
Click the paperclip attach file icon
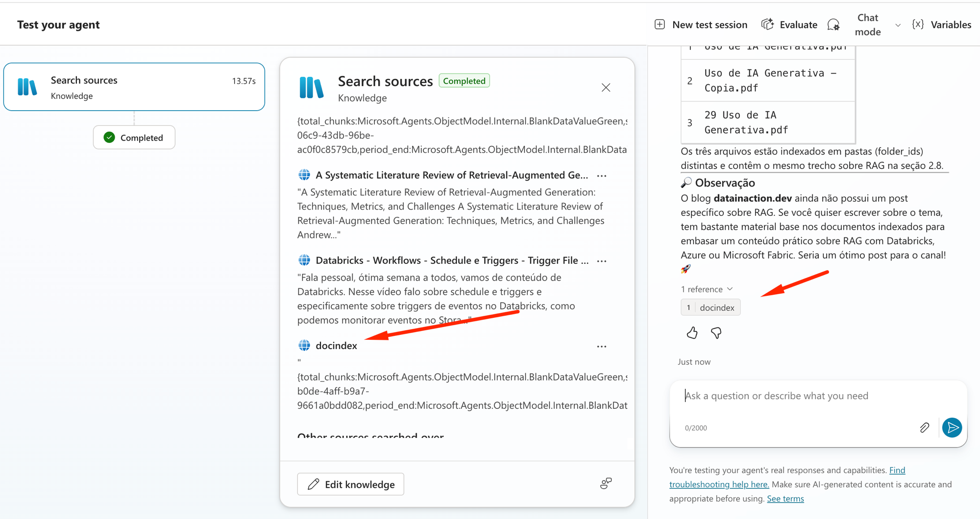924,428
